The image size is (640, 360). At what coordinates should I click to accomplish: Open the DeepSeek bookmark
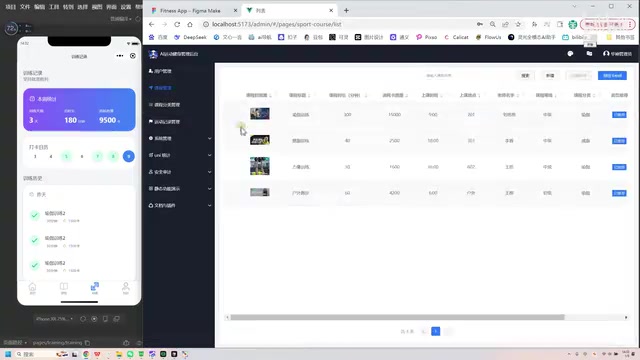190,37
